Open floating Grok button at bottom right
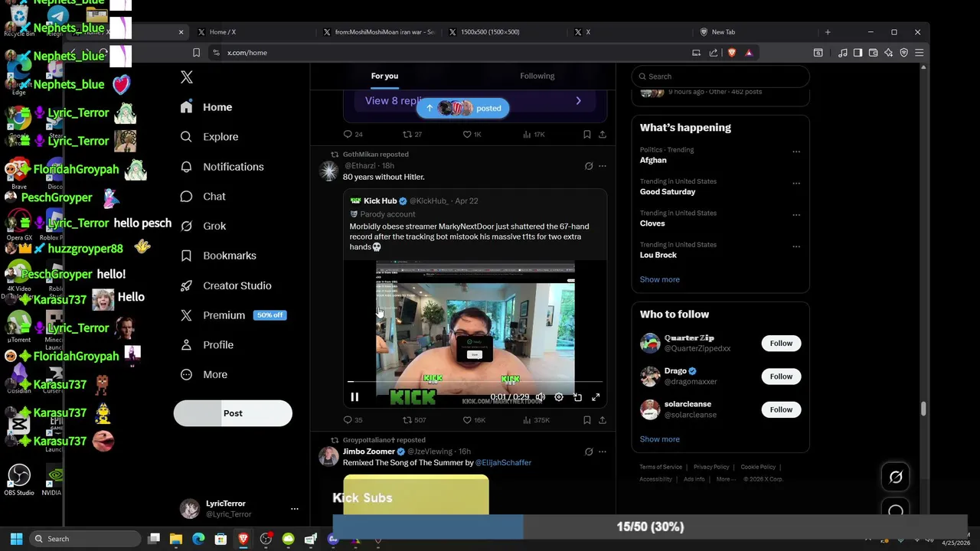This screenshot has width=980, height=551. click(896, 477)
